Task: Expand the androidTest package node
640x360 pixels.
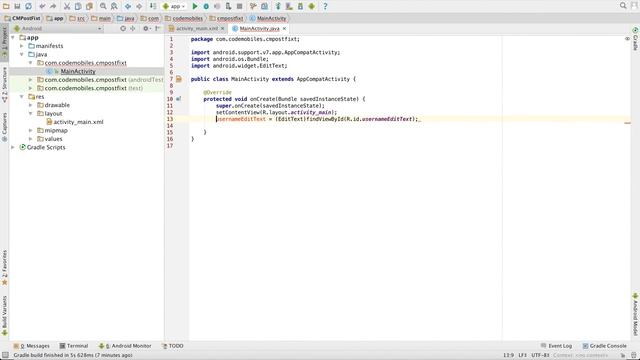Action: 30,80
